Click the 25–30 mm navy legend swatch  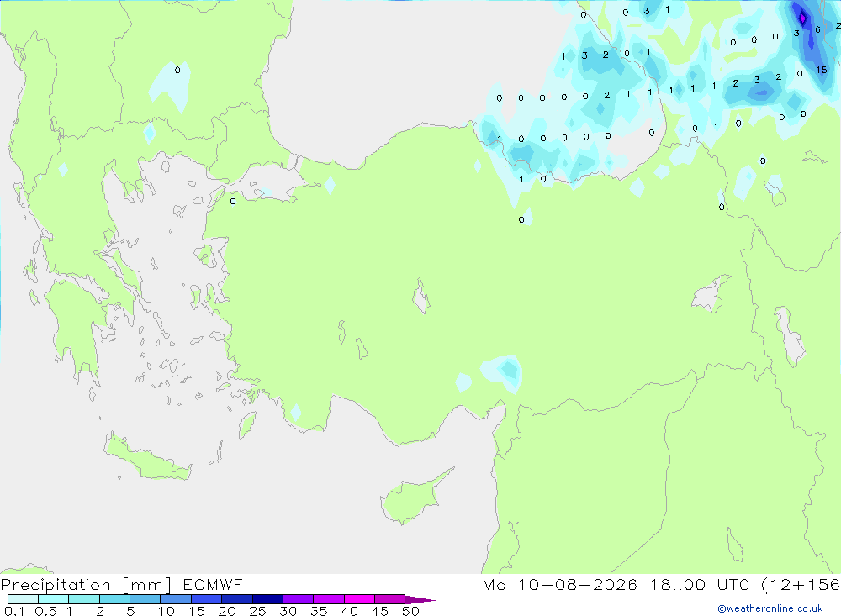coord(267,599)
